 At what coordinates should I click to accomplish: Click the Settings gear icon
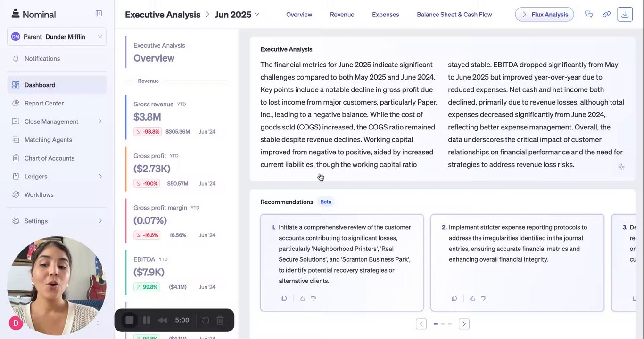[16, 221]
